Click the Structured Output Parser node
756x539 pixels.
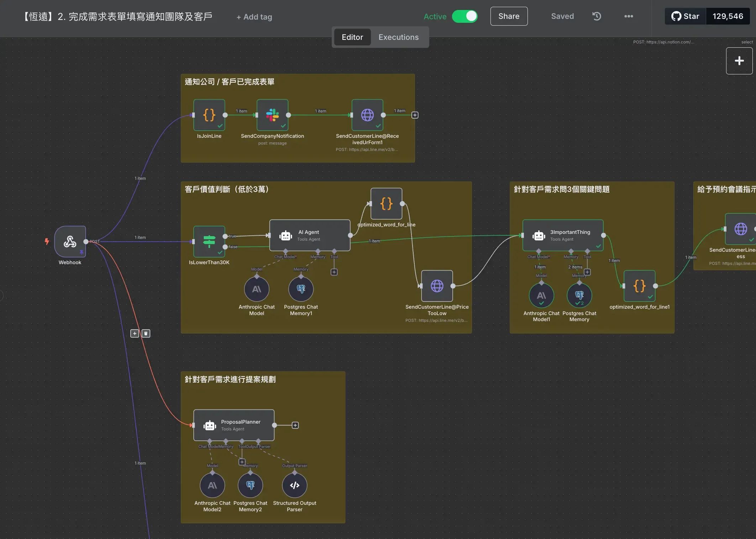(294, 485)
